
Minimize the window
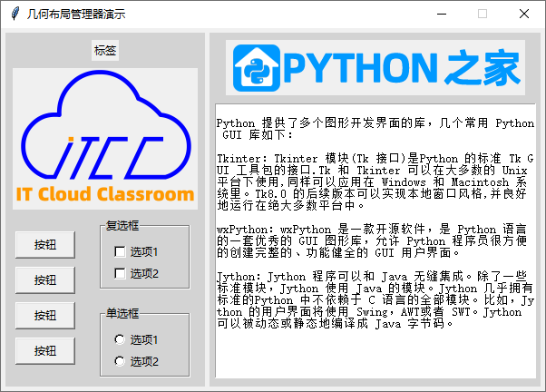[442, 14]
